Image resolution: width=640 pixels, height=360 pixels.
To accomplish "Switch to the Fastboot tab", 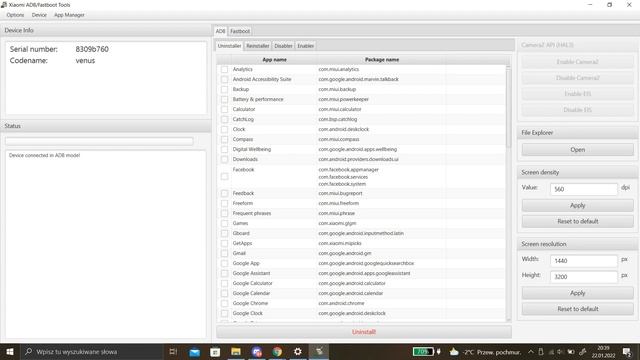I will click(240, 31).
